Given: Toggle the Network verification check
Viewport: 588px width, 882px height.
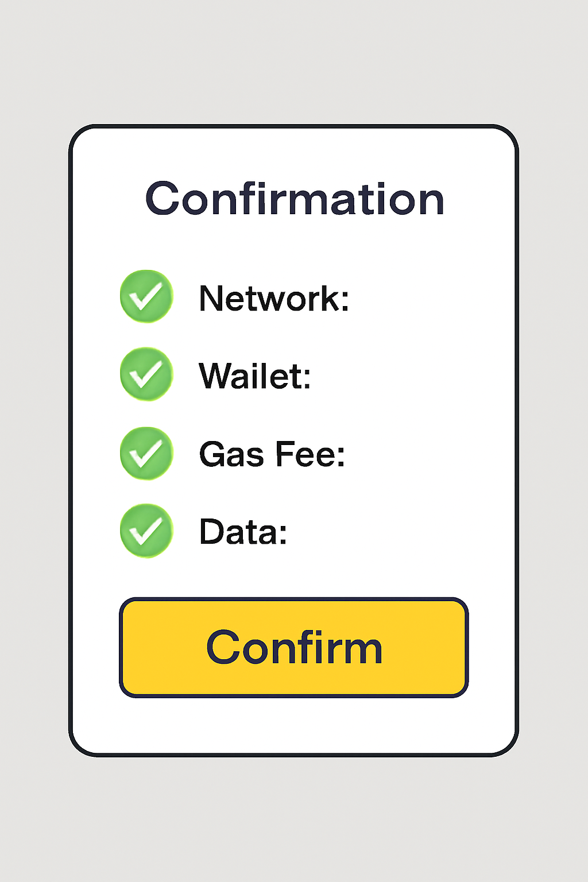Looking at the screenshot, I should point(146,296).
